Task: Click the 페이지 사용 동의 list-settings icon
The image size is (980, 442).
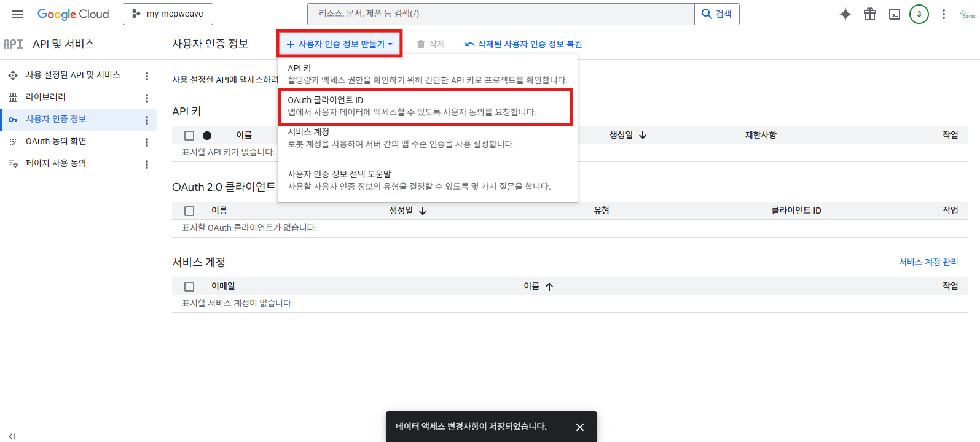Action: pyautogui.click(x=13, y=164)
